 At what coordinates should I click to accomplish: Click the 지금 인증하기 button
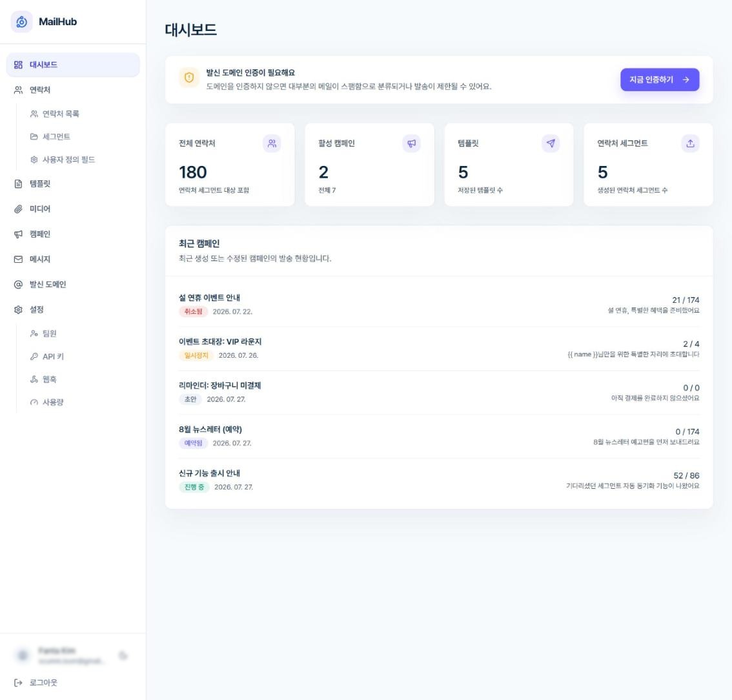click(660, 80)
